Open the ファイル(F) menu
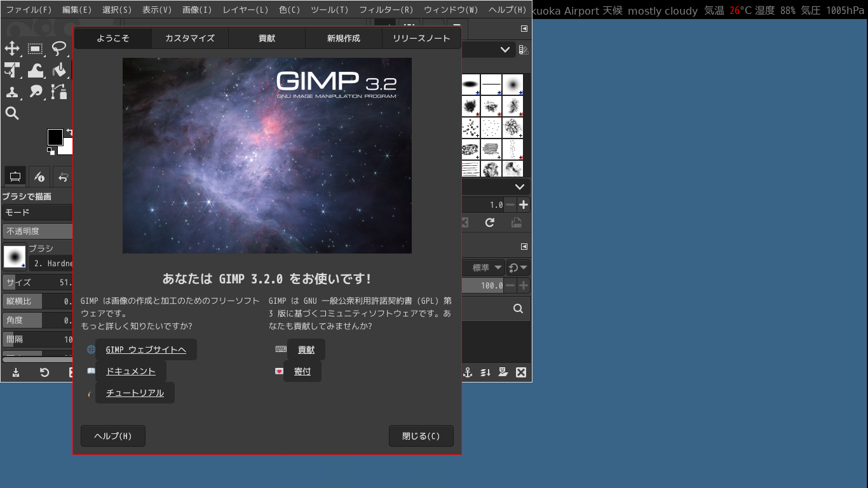This screenshot has width=868, height=488. (29, 10)
